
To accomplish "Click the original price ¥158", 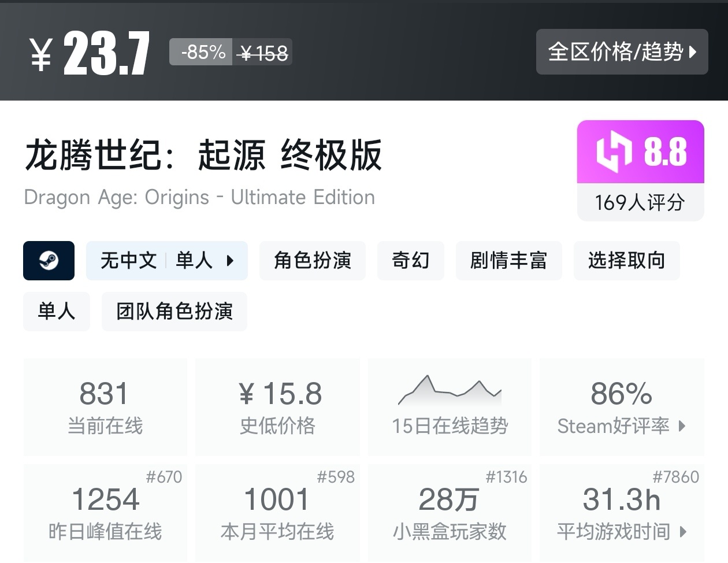I will pos(263,53).
